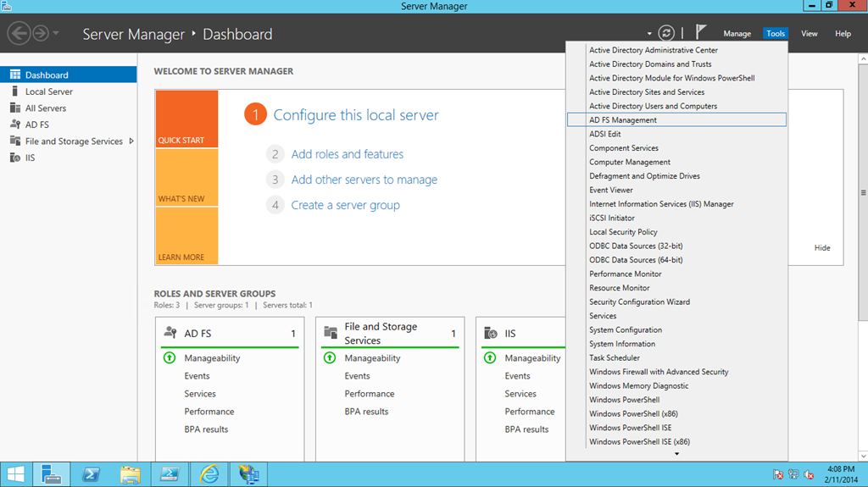The height and width of the screenshot is (487, 868).
Task: Select AD FS in the sidebar
Action: pos(68,125)
